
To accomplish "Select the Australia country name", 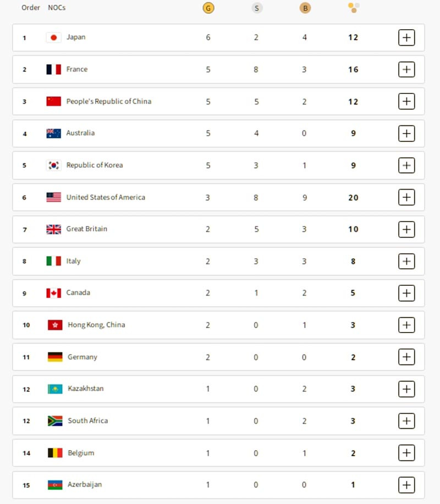I will [80, 133].
